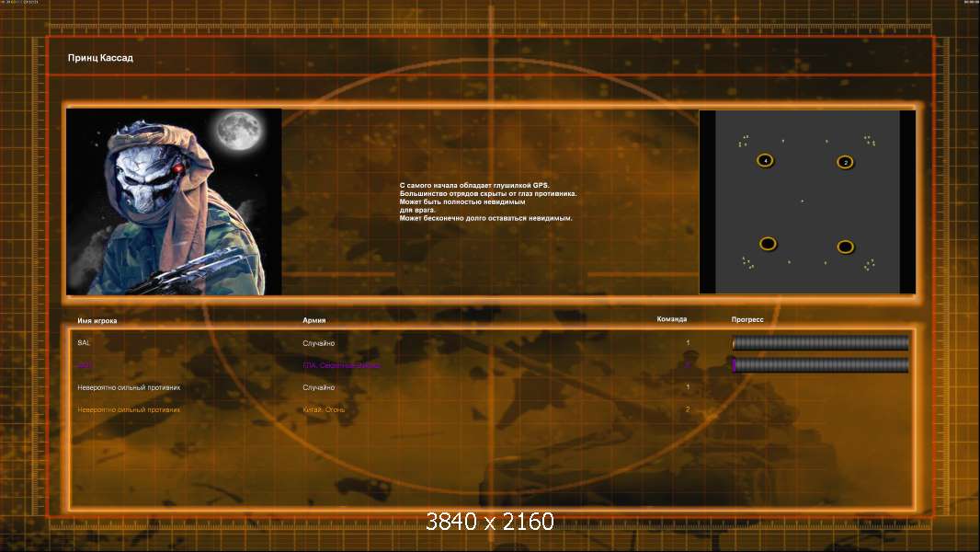Click the line 'Большинство отрядов скрыты от глаз противника'
Screen dimensions: 980x552
[488, 194]
